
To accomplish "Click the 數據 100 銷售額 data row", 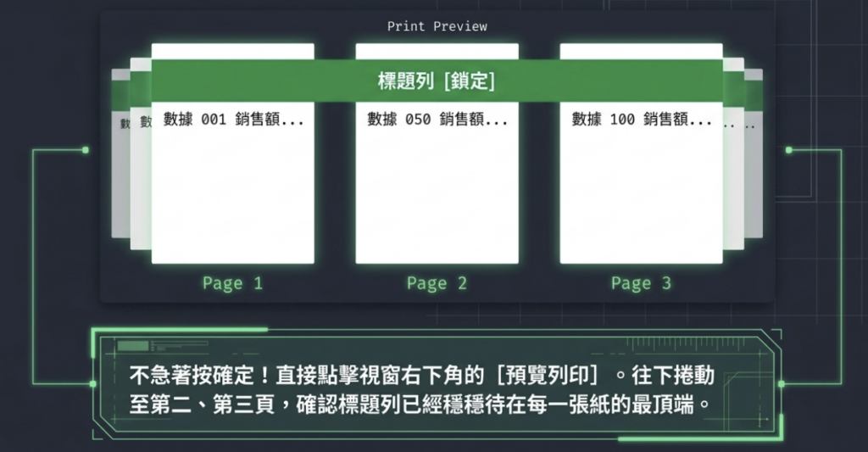I will pos(641,120).
